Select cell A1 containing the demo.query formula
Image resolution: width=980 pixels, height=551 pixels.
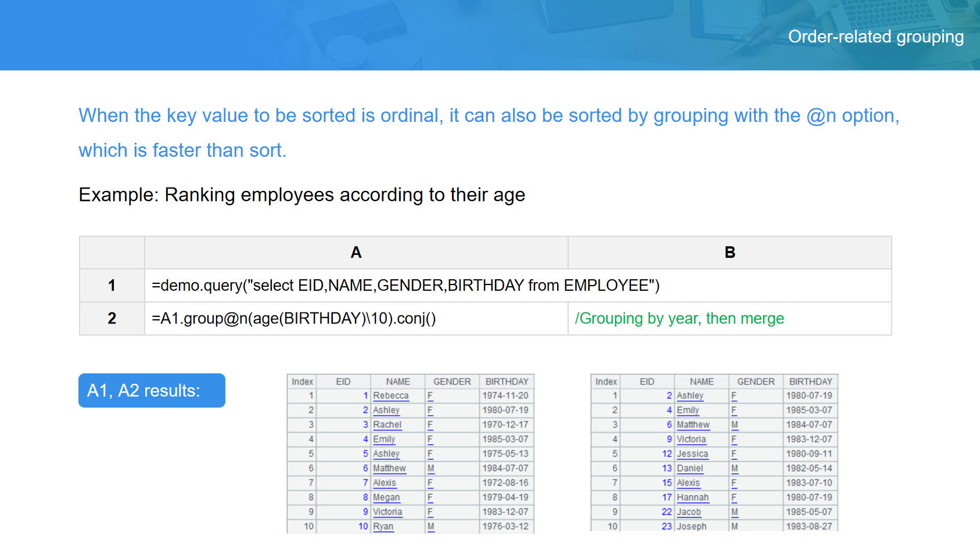[x=405, y=286]
